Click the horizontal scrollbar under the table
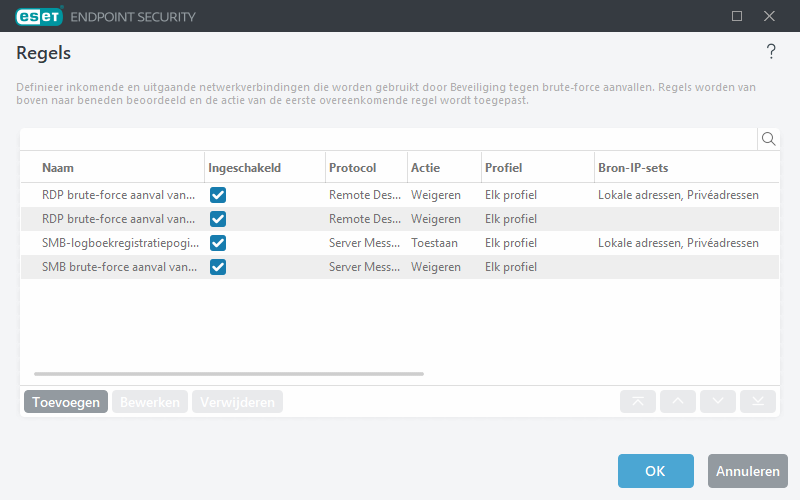The height and width of the screenshot is (500, 800). point(229,374)
